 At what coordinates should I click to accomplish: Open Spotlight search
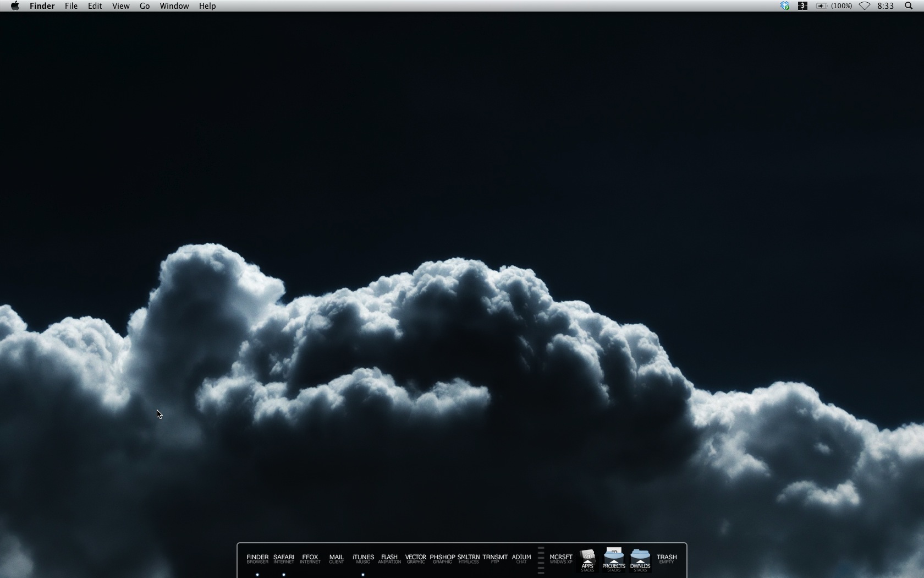click(x=909, y=6)
